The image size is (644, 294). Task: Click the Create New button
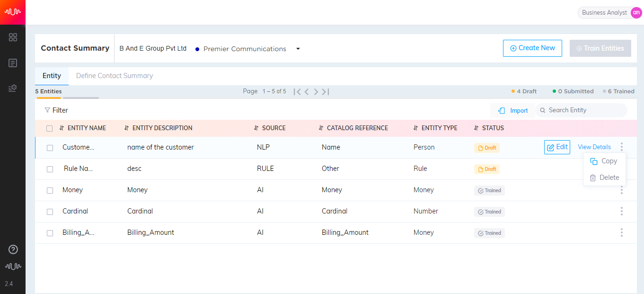(532, 48)
